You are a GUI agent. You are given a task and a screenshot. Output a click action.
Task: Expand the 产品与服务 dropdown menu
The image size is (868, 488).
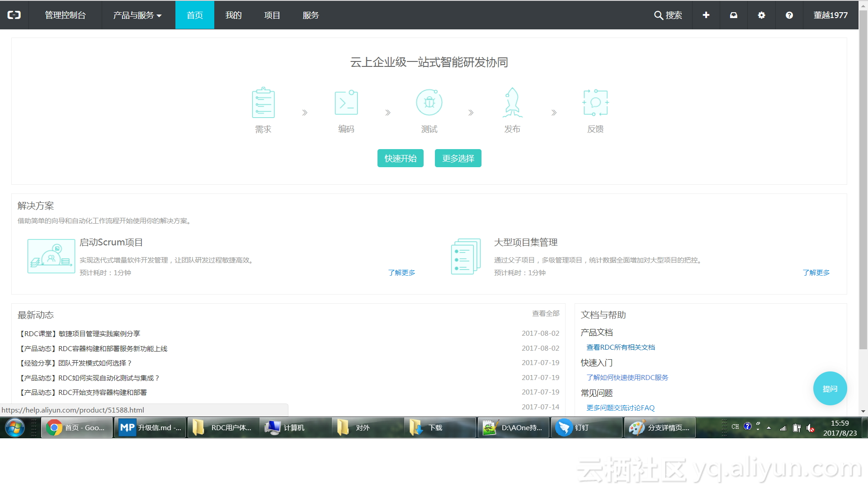[x=137, y=15]
